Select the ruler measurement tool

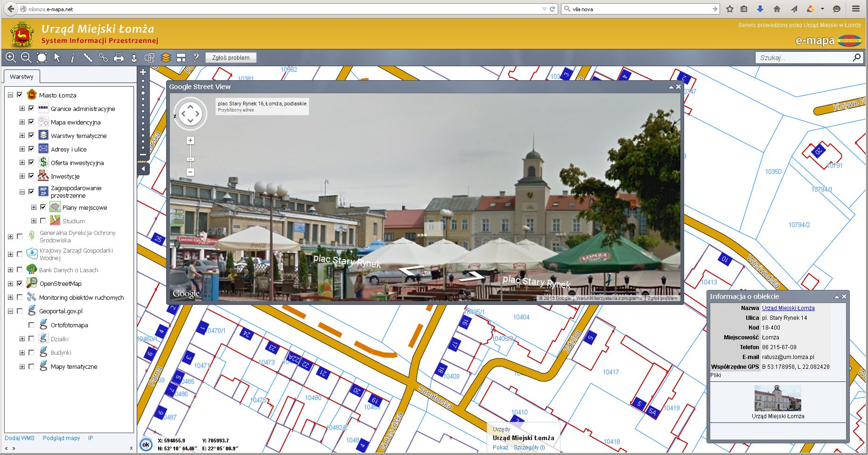(x=88, y=57)
